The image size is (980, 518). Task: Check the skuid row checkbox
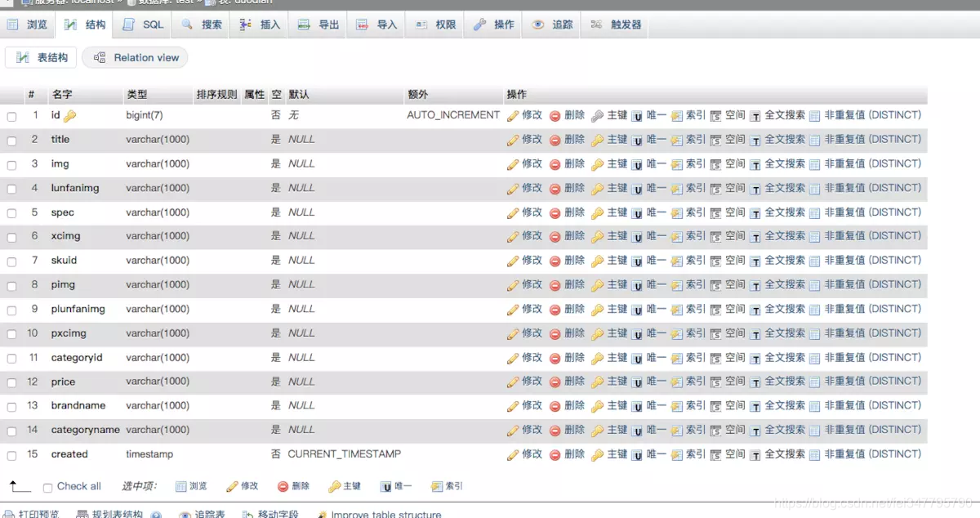tap(12, 261)
